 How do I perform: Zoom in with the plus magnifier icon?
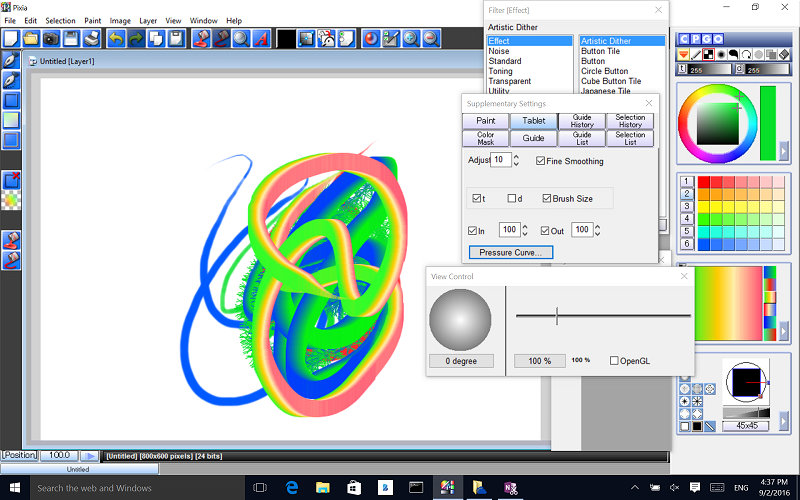pos(411,39)
